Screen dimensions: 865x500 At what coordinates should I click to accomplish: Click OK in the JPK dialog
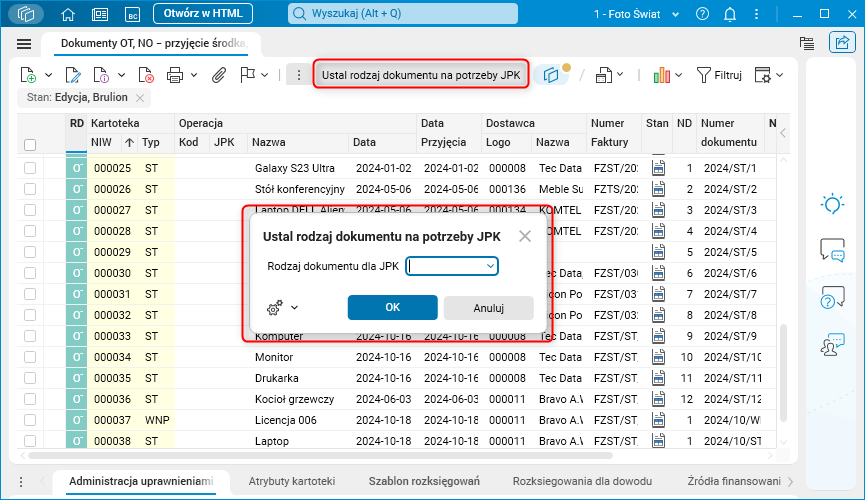393,307
